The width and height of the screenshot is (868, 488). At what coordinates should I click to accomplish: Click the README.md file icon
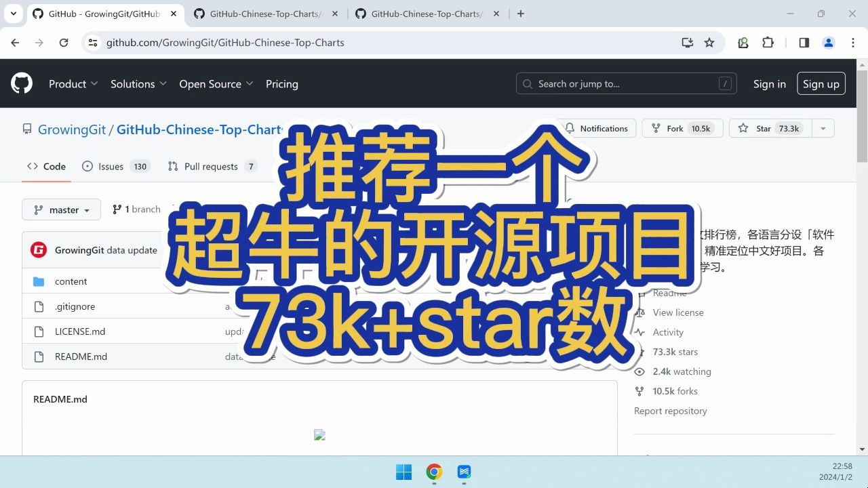tap(39, 357)
